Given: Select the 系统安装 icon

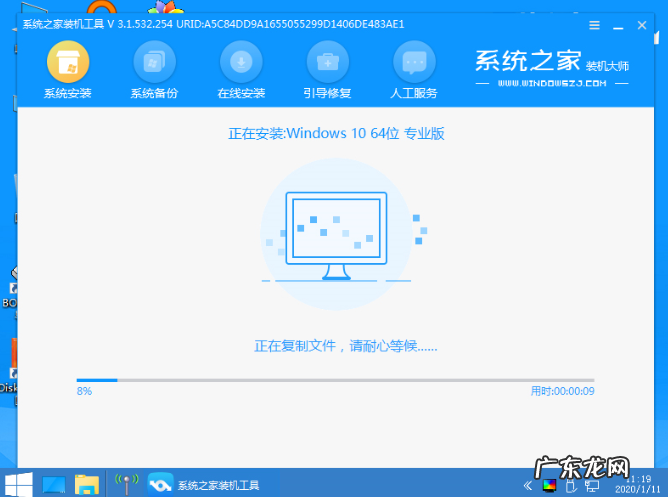Looking at the screenshot, I should pyautogui.click(x=68, y=62).
